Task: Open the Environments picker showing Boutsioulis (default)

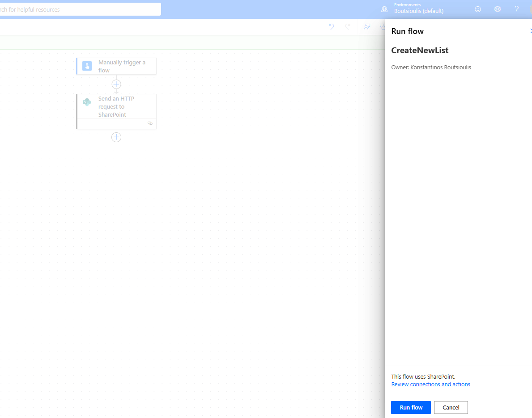Action: click(418, 8)
